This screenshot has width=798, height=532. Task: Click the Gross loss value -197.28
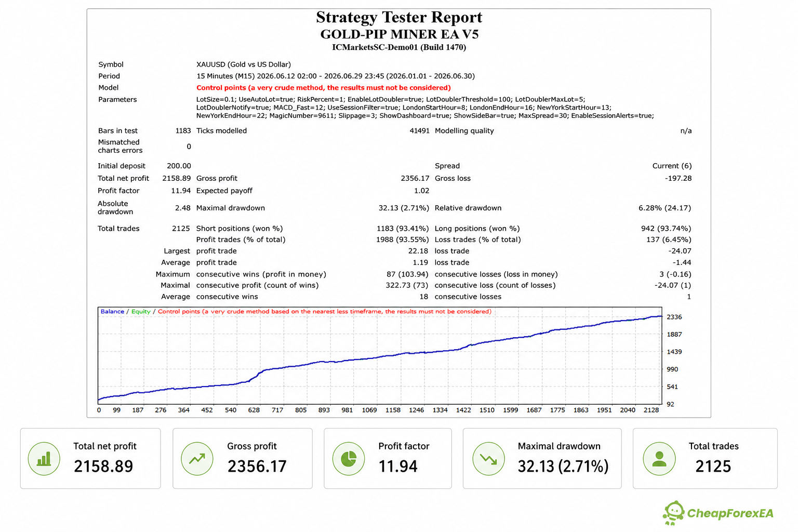coord(678,178)
